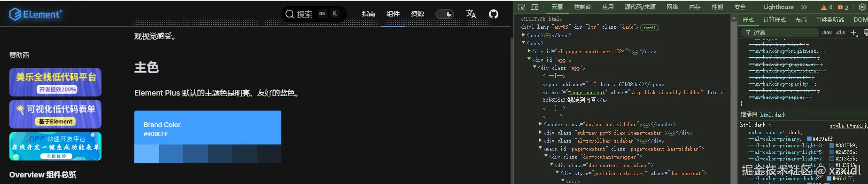Click the #213d5b swatch for primary-light-7

(x=832, y=159)
